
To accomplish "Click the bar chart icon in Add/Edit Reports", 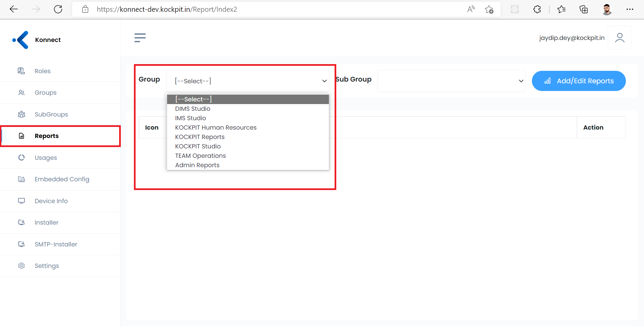I will pos(547,81).
